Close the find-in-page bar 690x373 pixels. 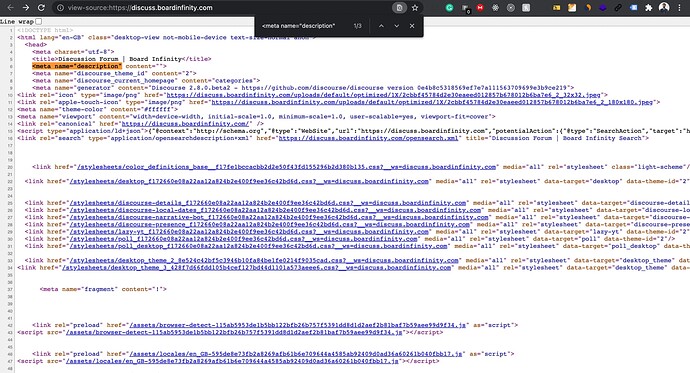tap(412, 26)
